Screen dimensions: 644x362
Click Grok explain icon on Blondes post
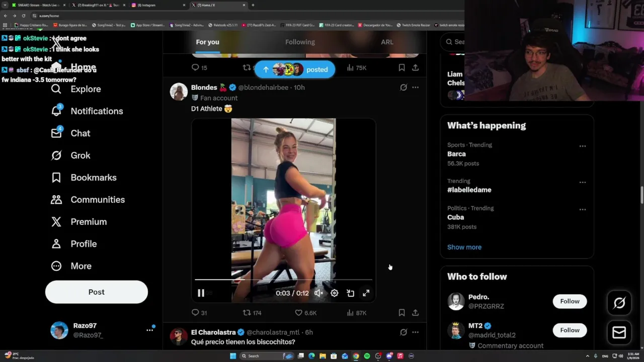(x=404, y=87)
